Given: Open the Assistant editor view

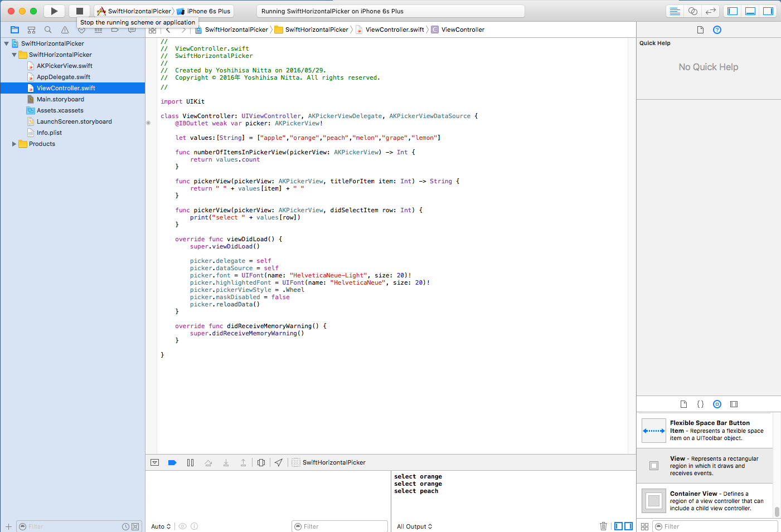Looking at the screenshot, I should [x=692, y=11].
